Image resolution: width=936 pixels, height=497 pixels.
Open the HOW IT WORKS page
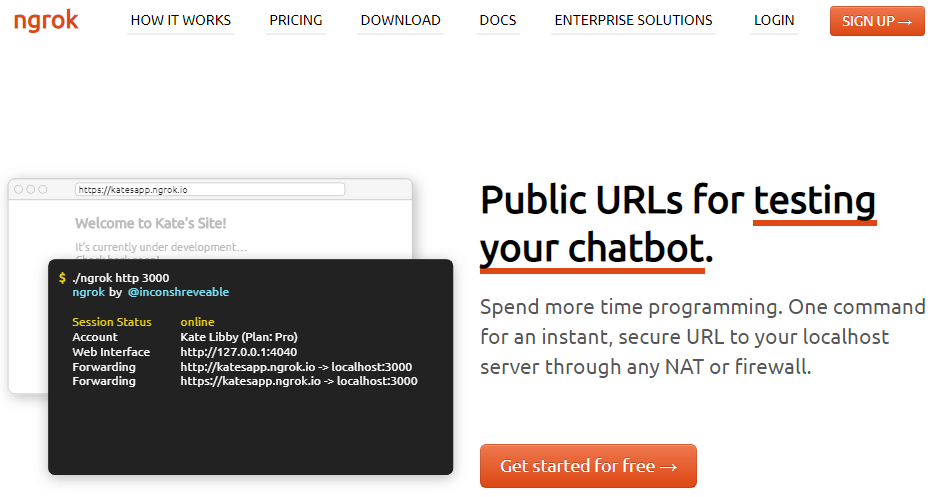tap(180, 20)
